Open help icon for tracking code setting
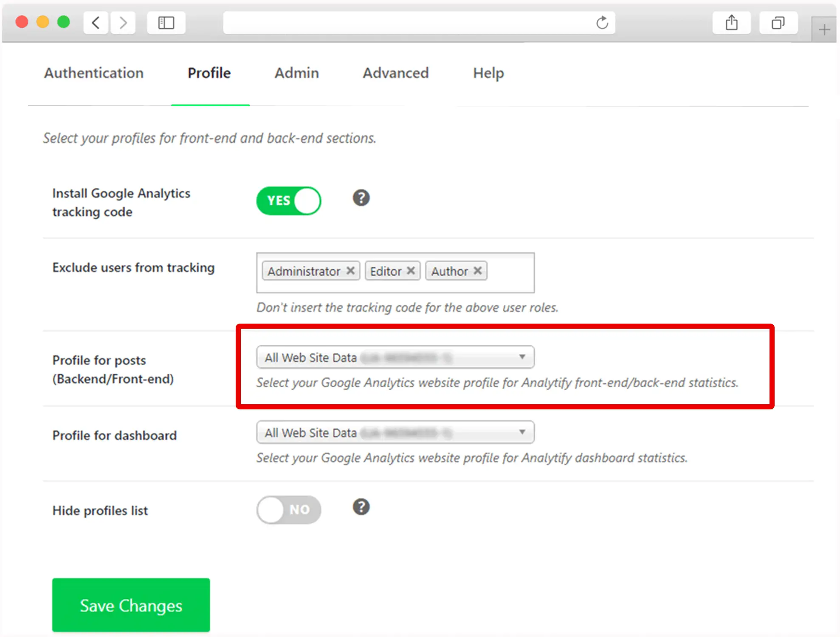Screen dimensions: 840x637 point(361,198)
